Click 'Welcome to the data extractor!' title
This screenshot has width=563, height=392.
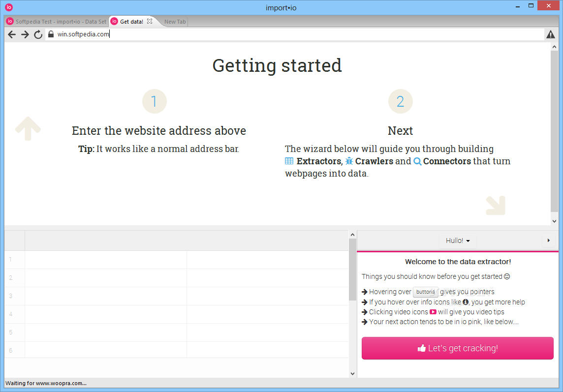[x=458, y=262]
